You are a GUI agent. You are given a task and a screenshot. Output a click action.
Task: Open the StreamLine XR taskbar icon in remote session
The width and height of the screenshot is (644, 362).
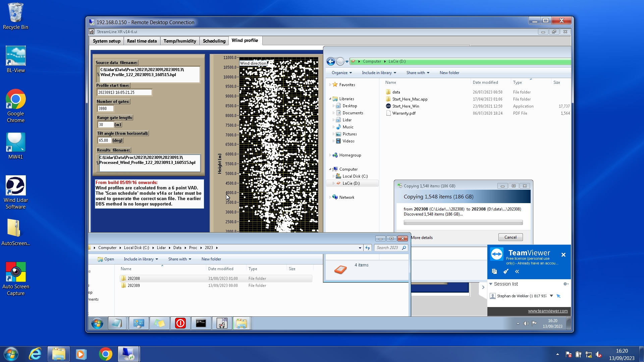(x=222, y=323)
